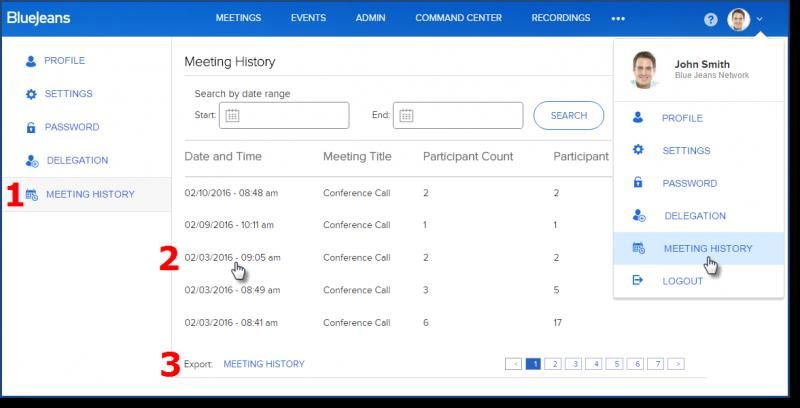Select MEETING HISTORY in the left sidebar
The height and width of the screenshot is (408, 800).
[x=90, y=194]
